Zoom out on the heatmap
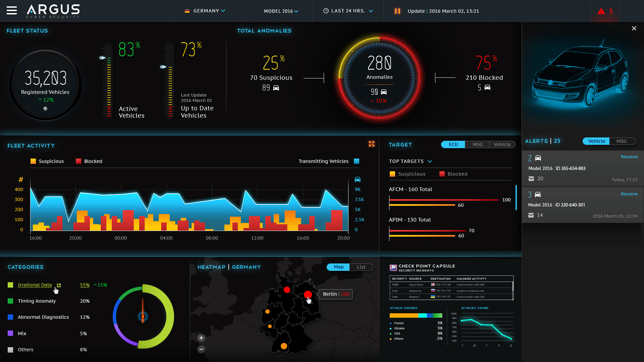The image size is (644, 362). pyautogui.click(x=201, y=349)
